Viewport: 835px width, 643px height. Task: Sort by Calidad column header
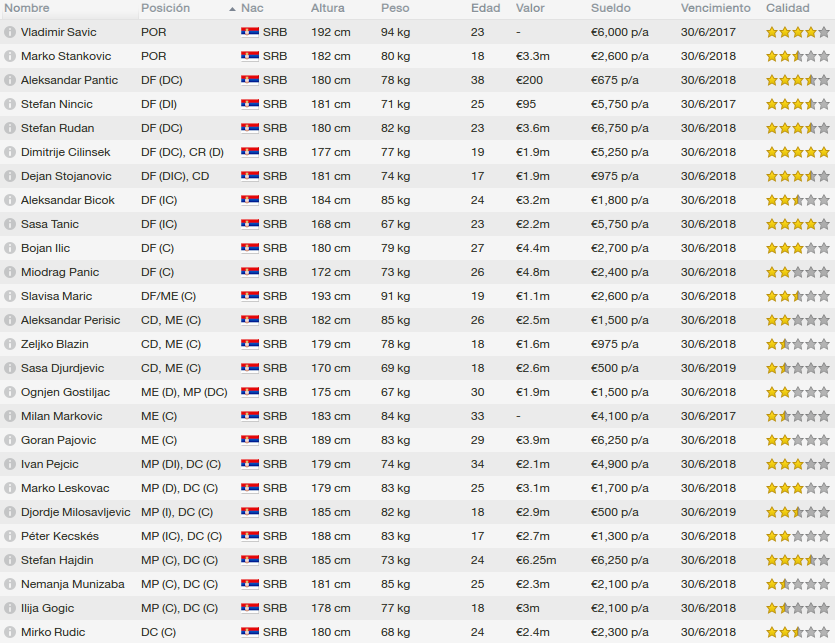pyautogui.click(x=788, y=8)
